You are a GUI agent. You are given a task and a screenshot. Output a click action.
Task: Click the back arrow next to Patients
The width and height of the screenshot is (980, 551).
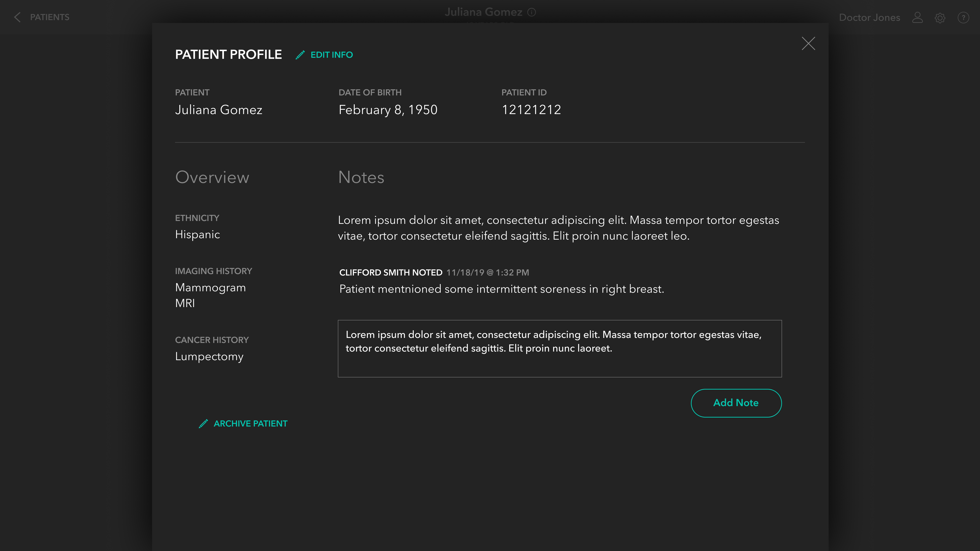(17, 17)
